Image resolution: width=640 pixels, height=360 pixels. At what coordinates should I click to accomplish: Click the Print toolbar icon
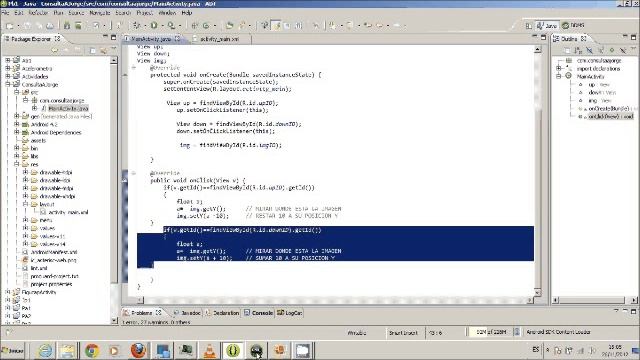50,26
